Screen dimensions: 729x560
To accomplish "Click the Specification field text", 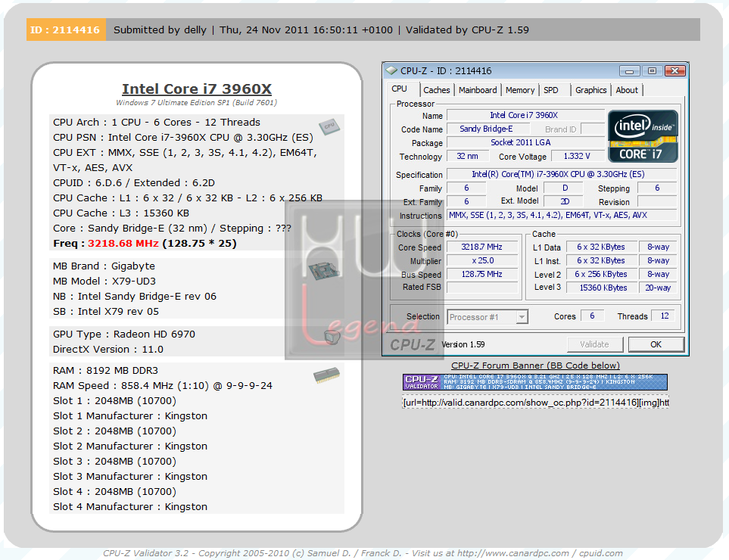I will (562, 174).
